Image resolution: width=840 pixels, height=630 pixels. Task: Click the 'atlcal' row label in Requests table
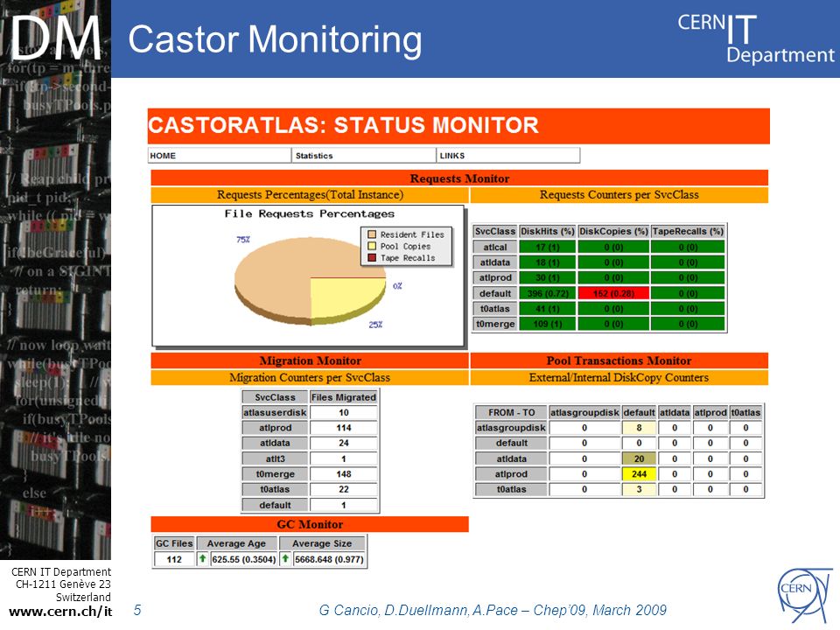click(495, 247)
